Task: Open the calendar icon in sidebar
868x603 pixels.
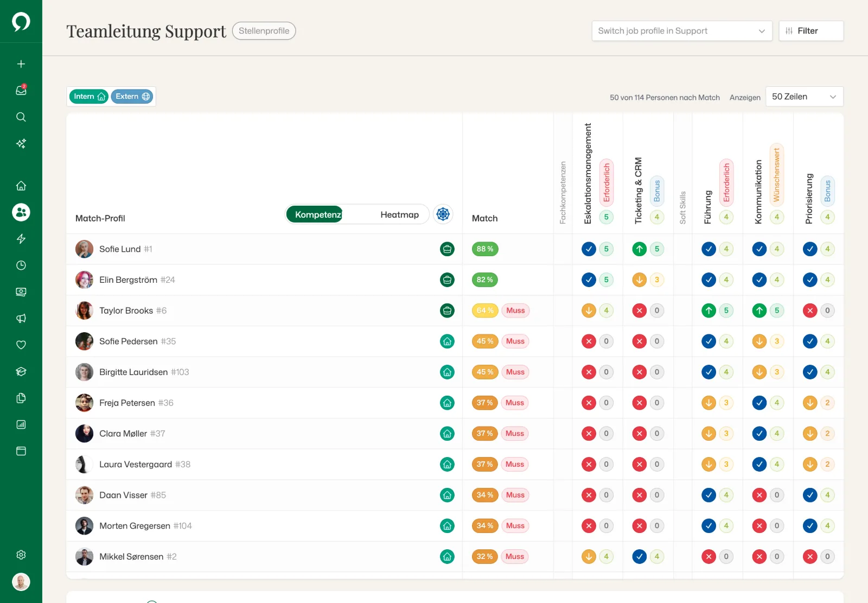Action: 21,451
